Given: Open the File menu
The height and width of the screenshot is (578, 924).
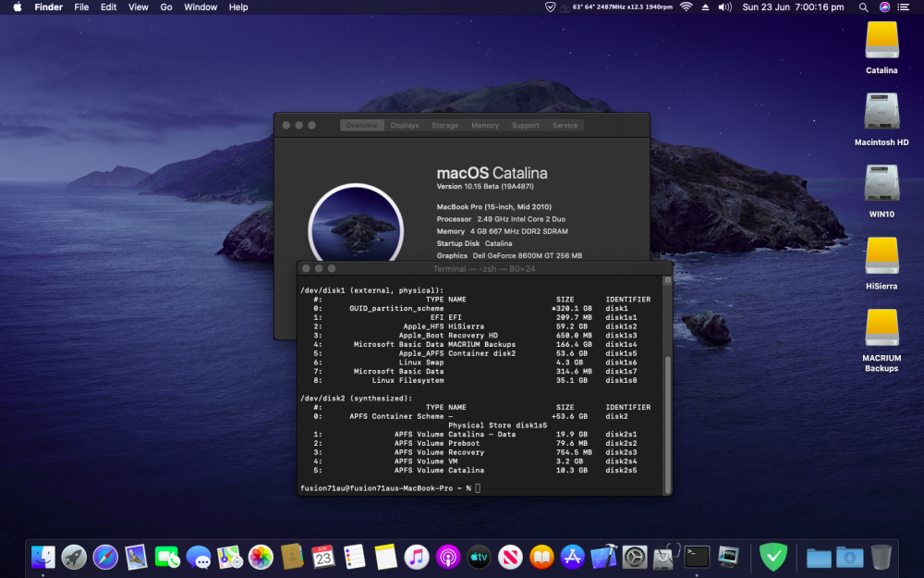Looking at the screenshot, I should 81,7.
